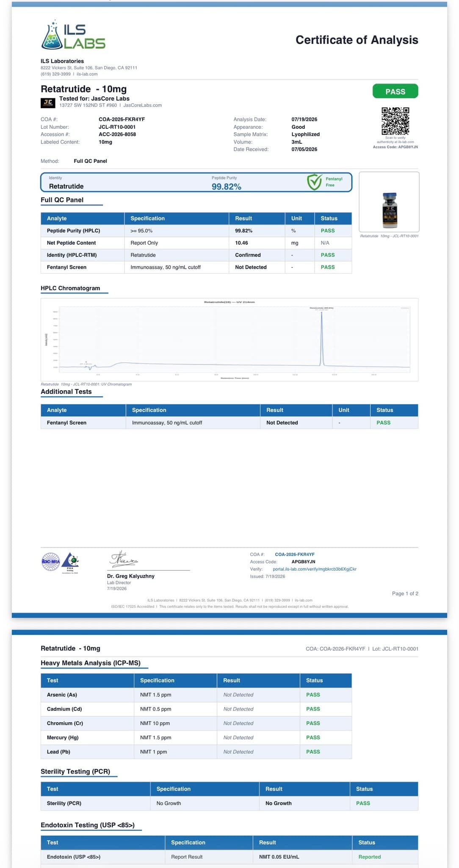Open the Retatrutide vial product photo
The image size is (459, 868).
coord(389,202)
